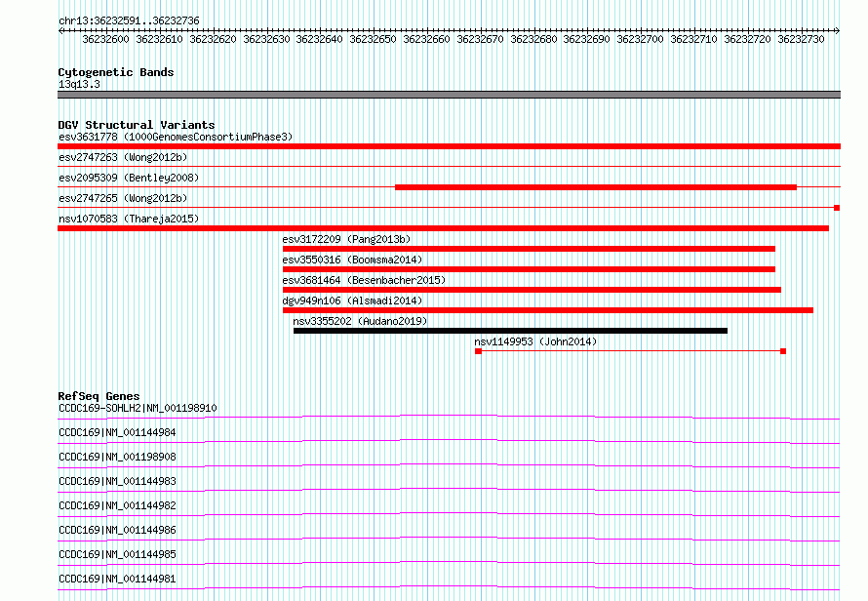The width and height of the screenshot is (868, 601).
Task: Open gene CCDC169|NM_001198908 label
Action: [x=117, y=457]
